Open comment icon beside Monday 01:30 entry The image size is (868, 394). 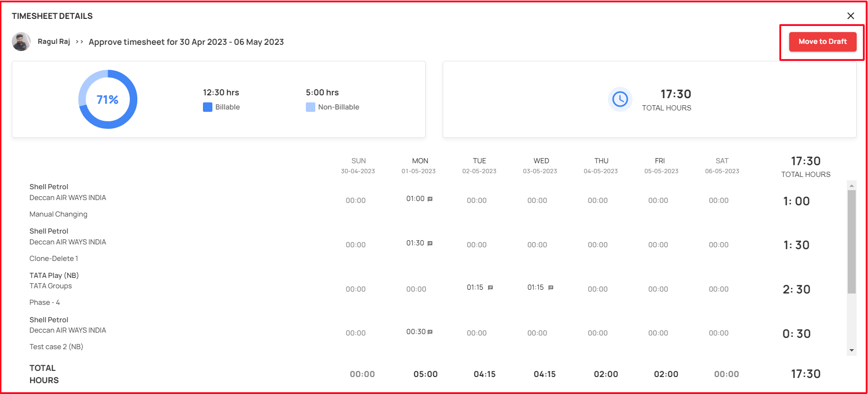coord(430,243)
